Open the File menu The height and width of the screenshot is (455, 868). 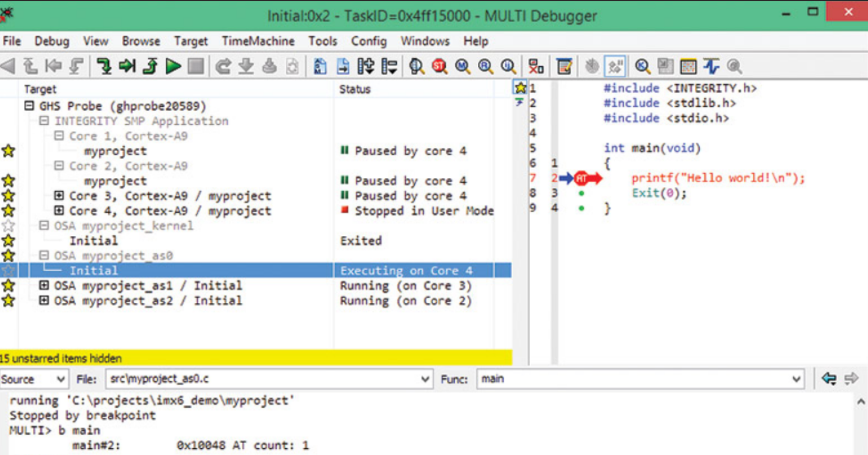(x=12, y=41)
